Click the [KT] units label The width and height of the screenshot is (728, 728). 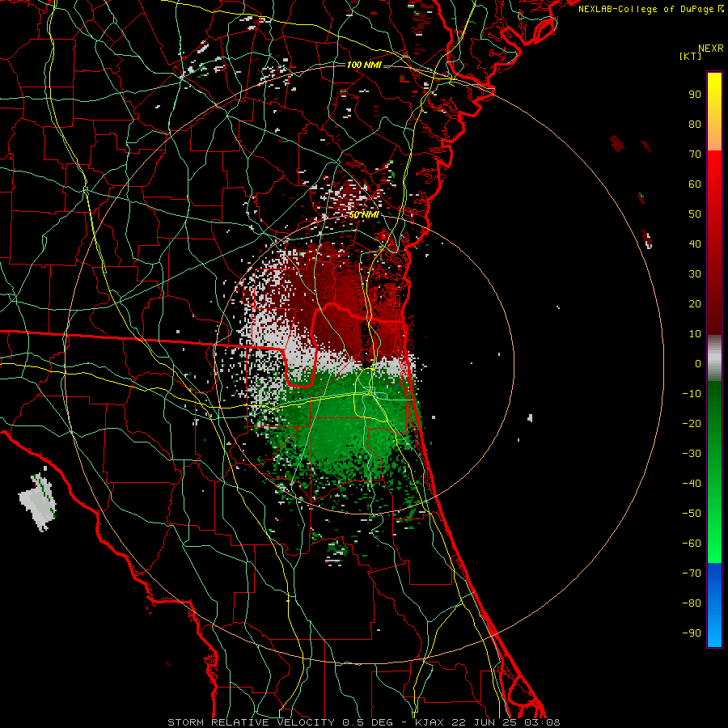coord(690,56)
